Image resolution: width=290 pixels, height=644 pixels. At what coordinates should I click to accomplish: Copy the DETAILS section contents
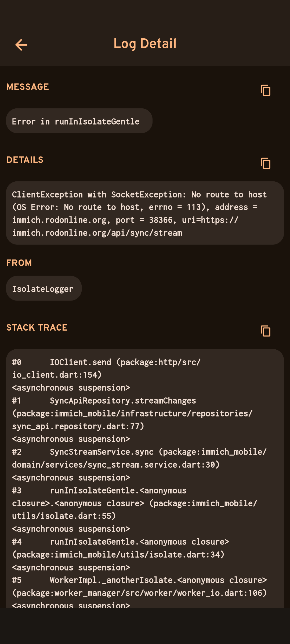click(265, 163)
